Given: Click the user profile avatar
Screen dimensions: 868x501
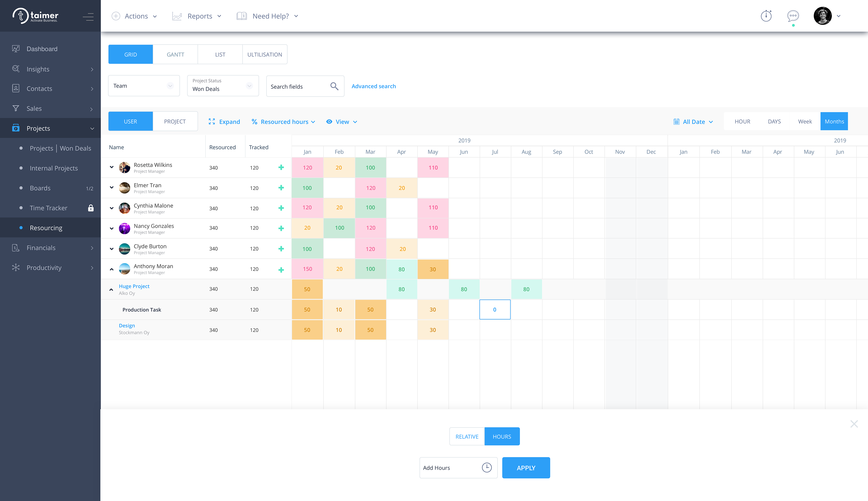Looking at the screenshot, I should click(x=823, y=16).
